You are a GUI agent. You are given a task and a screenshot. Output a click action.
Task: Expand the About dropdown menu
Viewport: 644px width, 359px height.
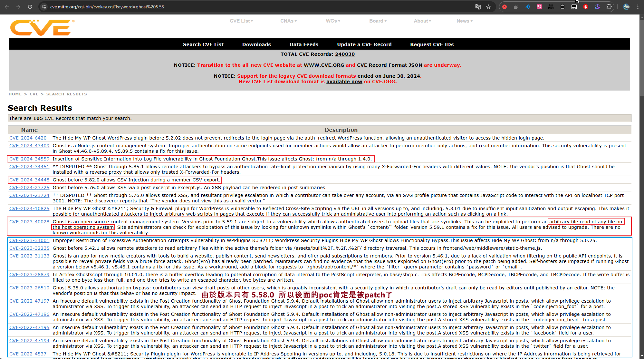(422, 21)
